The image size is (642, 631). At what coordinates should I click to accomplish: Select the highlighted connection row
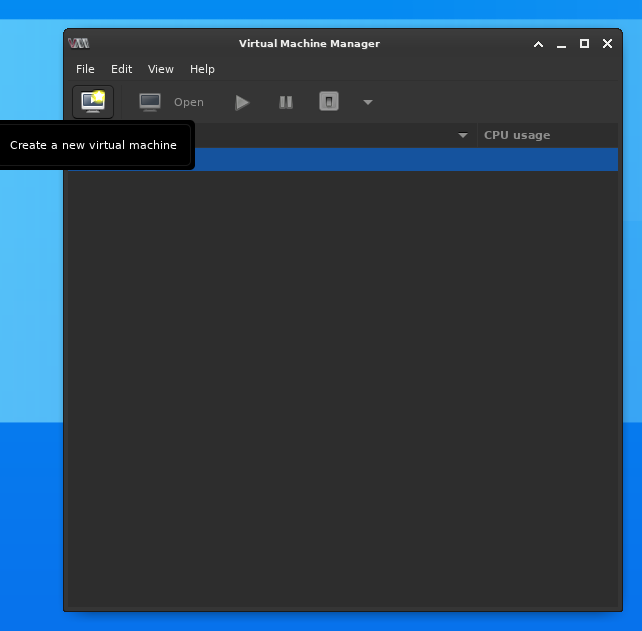[x=400, y=159]
